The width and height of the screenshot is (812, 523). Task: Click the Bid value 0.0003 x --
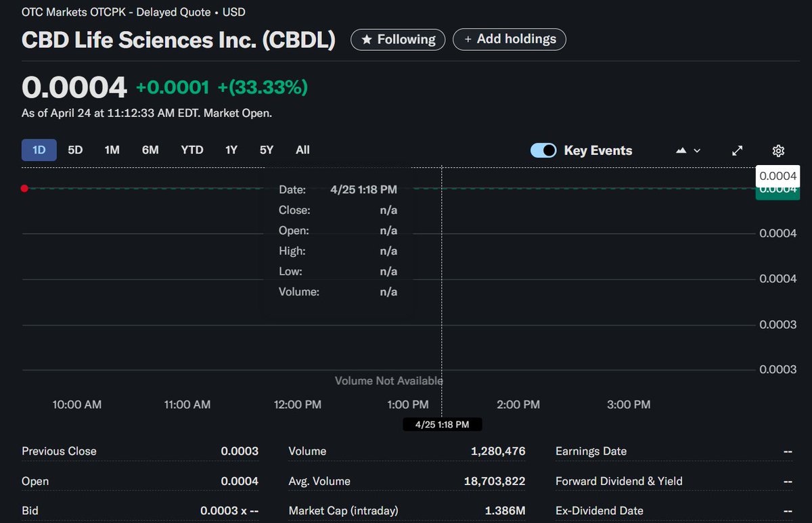point(229,511)
